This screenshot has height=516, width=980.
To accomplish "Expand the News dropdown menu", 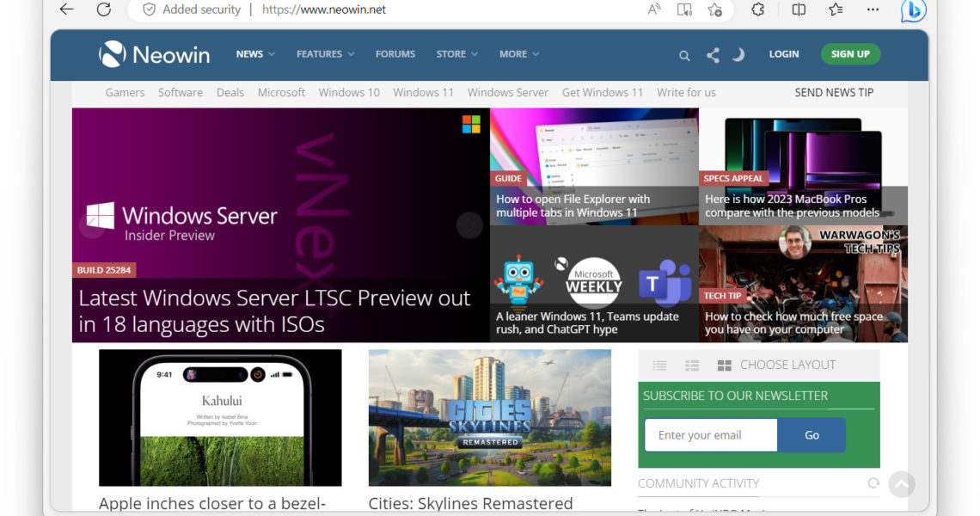I will (255, 54).
